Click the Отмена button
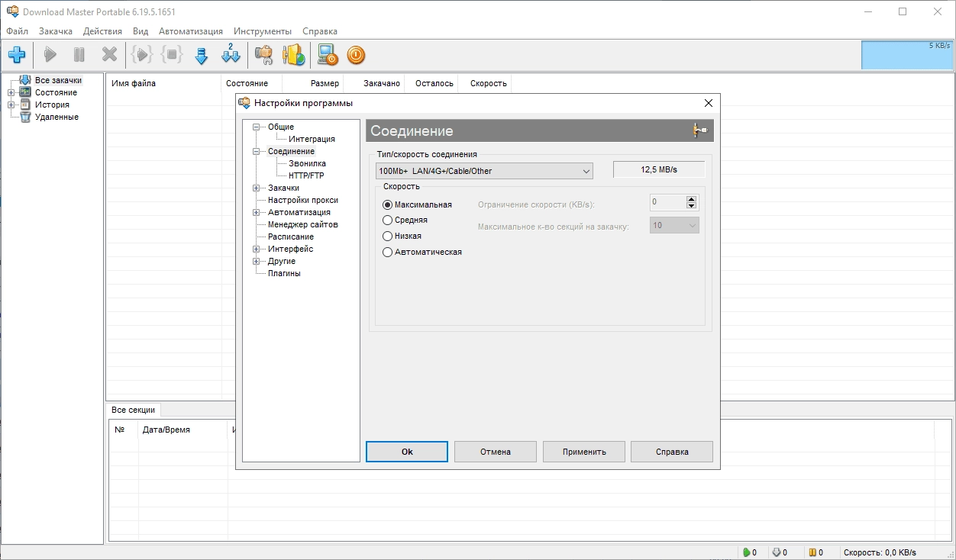Screen dimensions: 956x560 (496, 452)
